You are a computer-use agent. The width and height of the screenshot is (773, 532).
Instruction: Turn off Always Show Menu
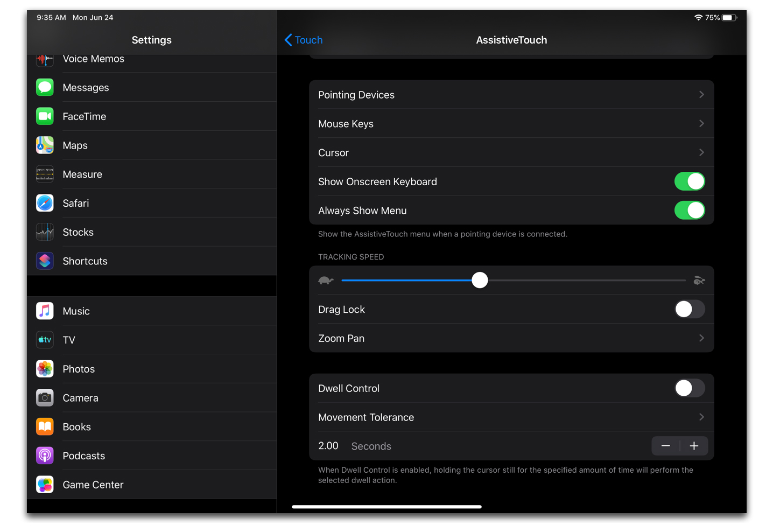point(689,211)
